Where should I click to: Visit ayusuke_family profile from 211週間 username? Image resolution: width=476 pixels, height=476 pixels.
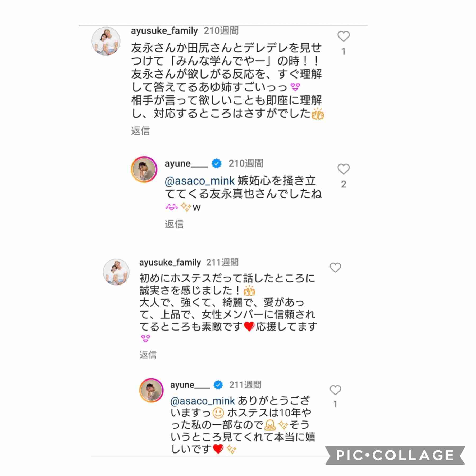click(170, 262)
